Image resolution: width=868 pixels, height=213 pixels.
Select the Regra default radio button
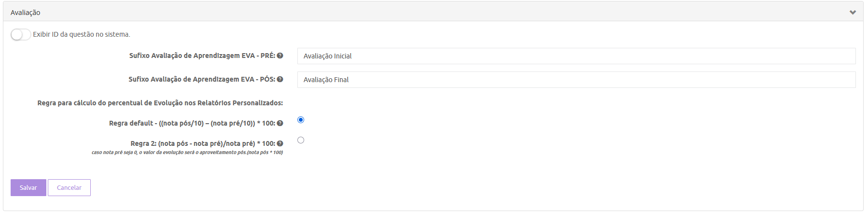pos(301,120)
